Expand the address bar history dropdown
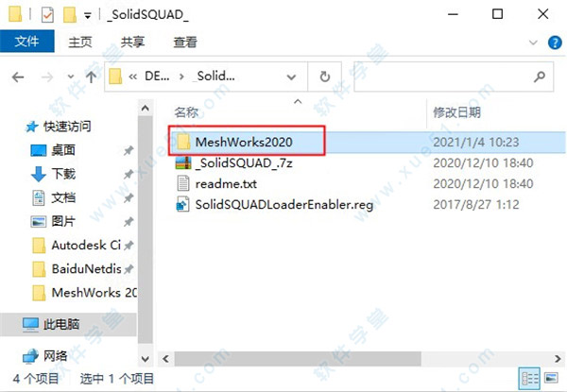The width and height of the screenshot is (567, 392). click(x=291, y=77)
